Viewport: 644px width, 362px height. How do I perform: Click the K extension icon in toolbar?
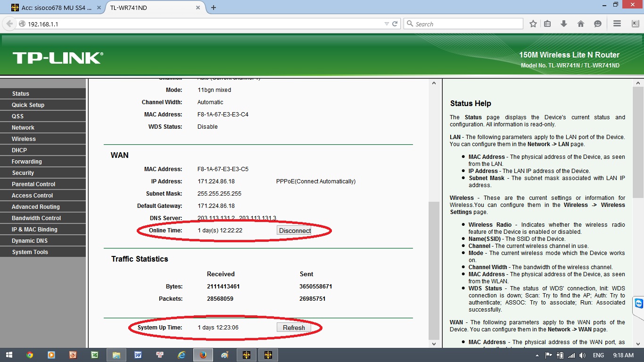635,24
